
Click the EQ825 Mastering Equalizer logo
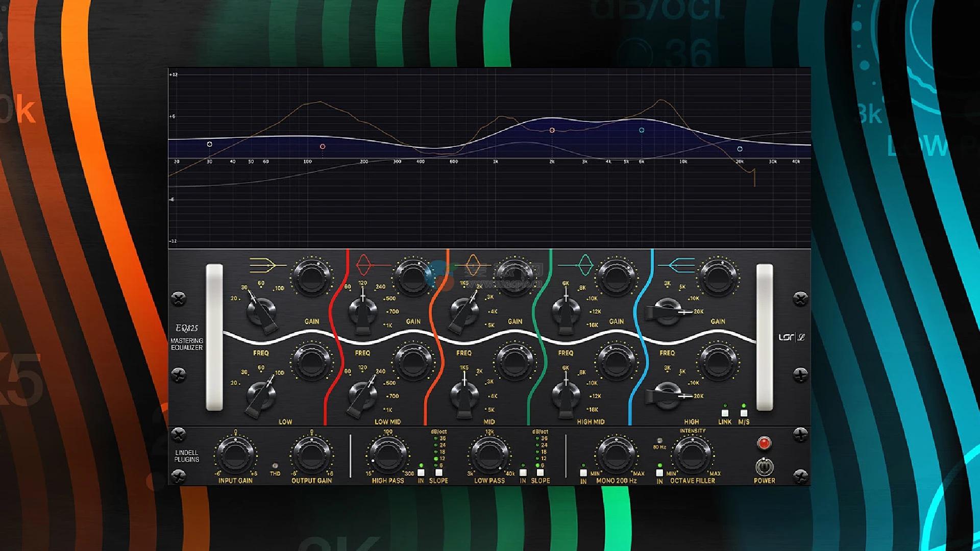click(x=187, y=337)
